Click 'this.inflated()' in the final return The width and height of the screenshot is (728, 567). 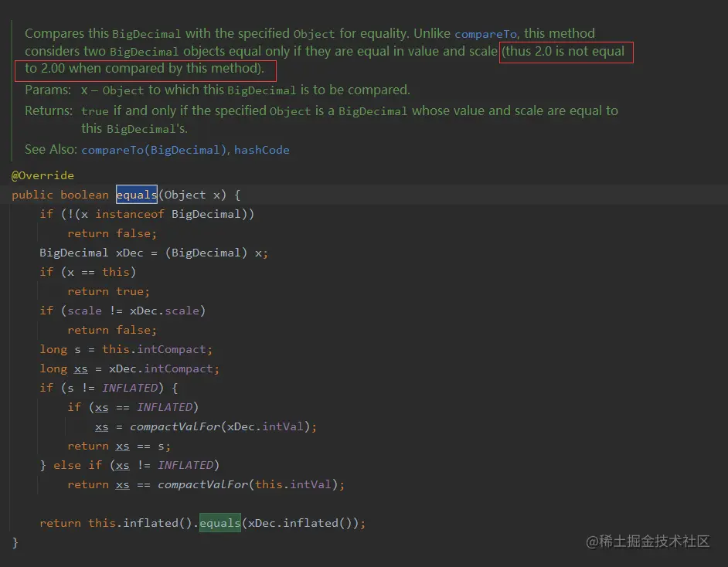click(140, 524)
